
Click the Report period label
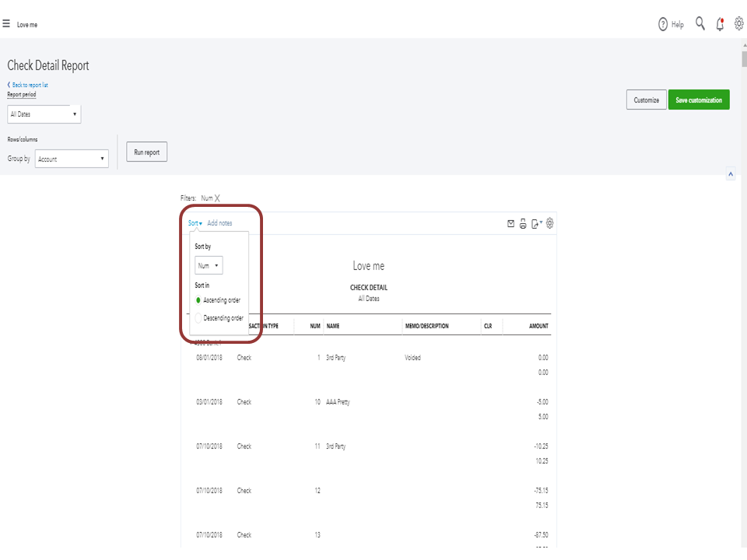(x=22, y=94)
